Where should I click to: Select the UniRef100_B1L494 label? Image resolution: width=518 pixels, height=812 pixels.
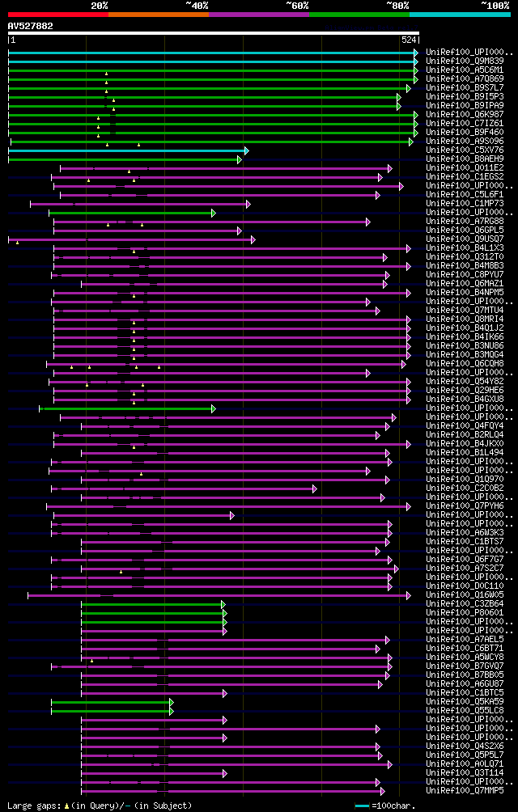point(464,453)
